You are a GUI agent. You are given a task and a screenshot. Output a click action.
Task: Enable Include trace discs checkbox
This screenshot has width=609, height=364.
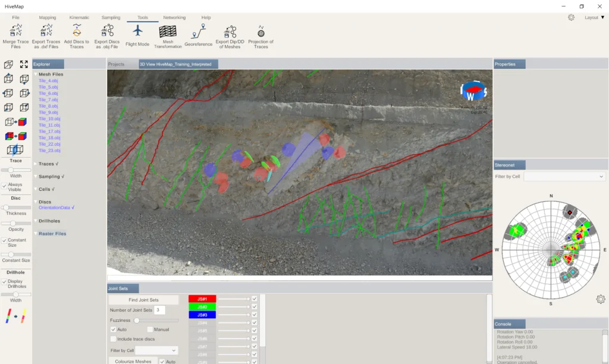(x=114, y=339)
